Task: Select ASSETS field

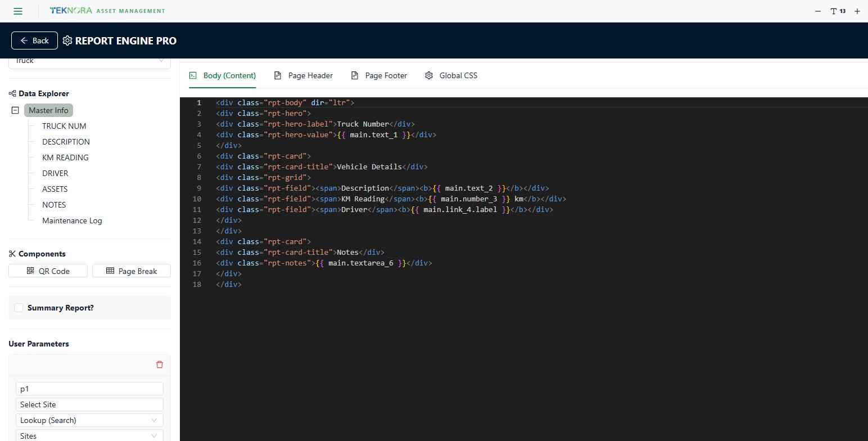Action: click(55, 189)
